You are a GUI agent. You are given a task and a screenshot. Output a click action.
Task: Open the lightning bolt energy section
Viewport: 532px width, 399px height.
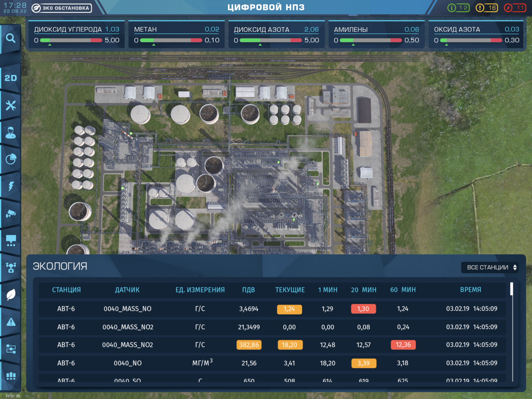point(10,186)
